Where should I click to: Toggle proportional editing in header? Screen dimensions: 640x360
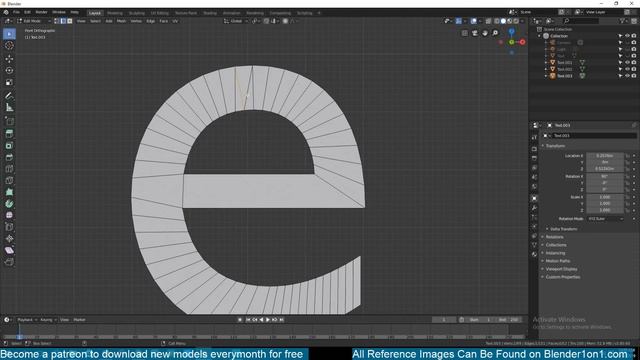pos(285,21)
